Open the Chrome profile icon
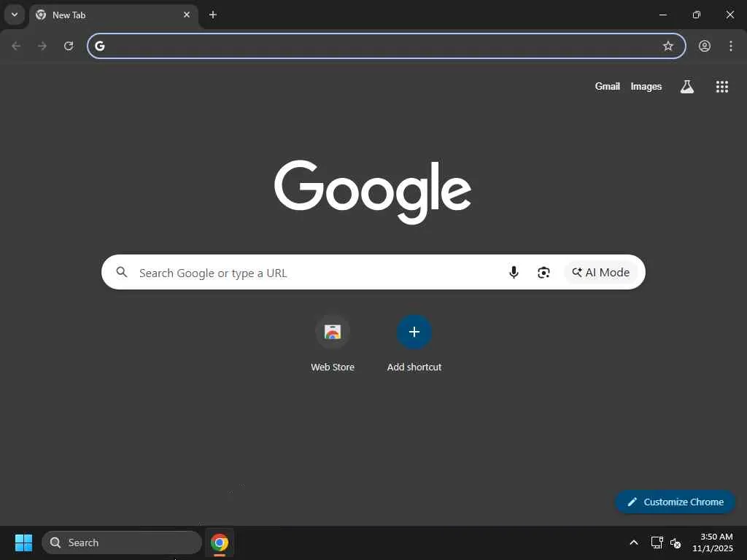Image resolution: width=747 pixels, height=560 pixels. tap(705, 46)
